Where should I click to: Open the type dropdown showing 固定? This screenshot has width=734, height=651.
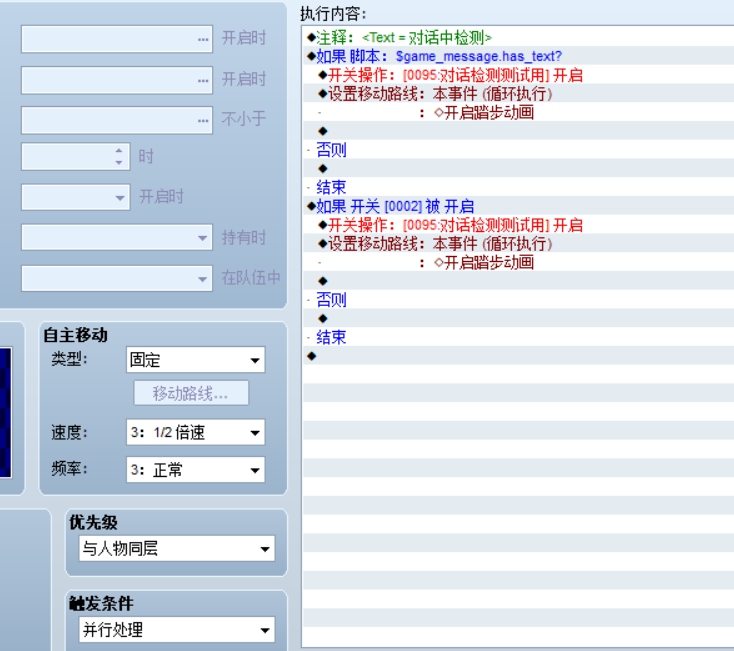(196, 359)
